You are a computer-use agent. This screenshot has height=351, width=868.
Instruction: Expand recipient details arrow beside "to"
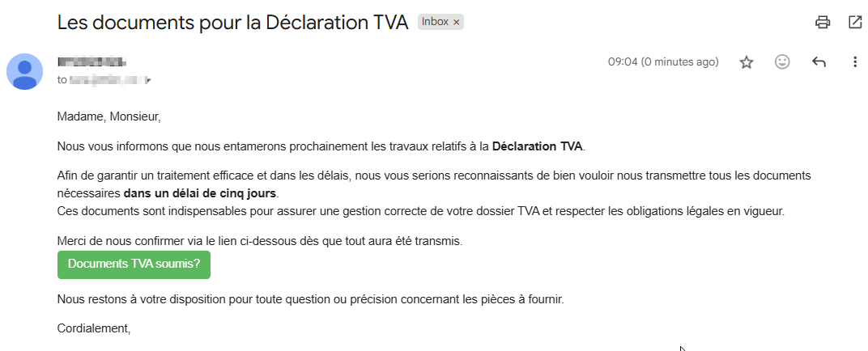pyautogui.click(x=148, y=81)
